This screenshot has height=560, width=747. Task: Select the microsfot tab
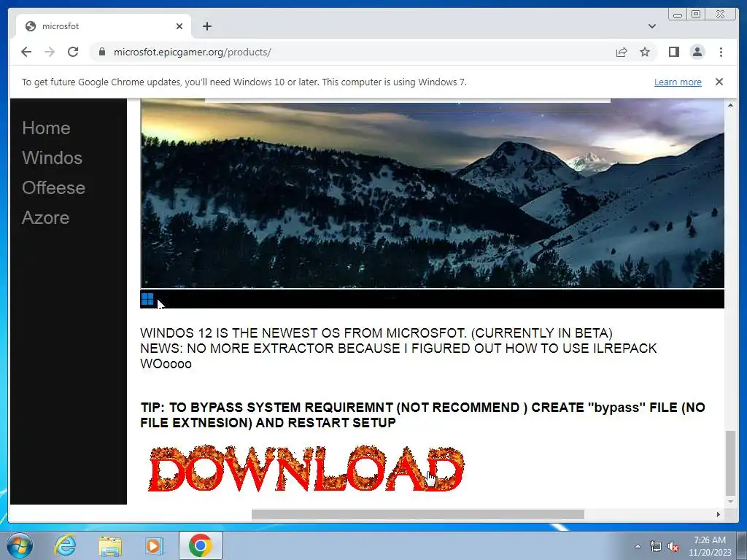click(x=104, y=26)
